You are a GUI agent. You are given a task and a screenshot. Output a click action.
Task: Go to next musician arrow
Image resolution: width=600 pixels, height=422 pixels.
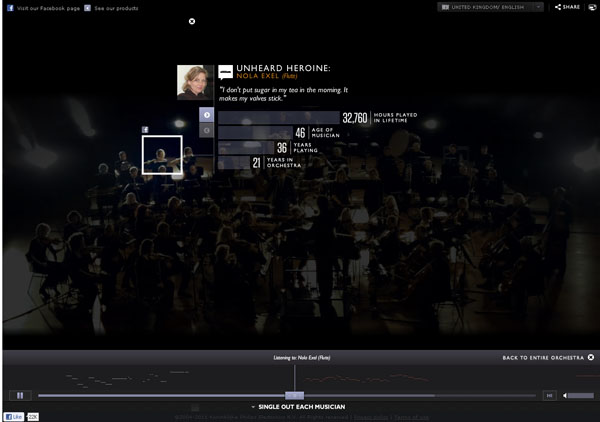point(206,115)
